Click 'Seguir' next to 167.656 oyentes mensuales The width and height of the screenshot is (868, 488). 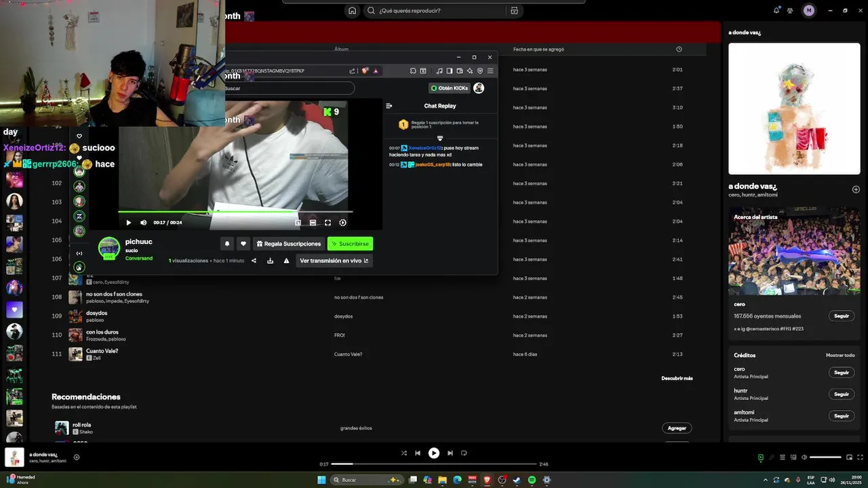(x=842, y=316)
